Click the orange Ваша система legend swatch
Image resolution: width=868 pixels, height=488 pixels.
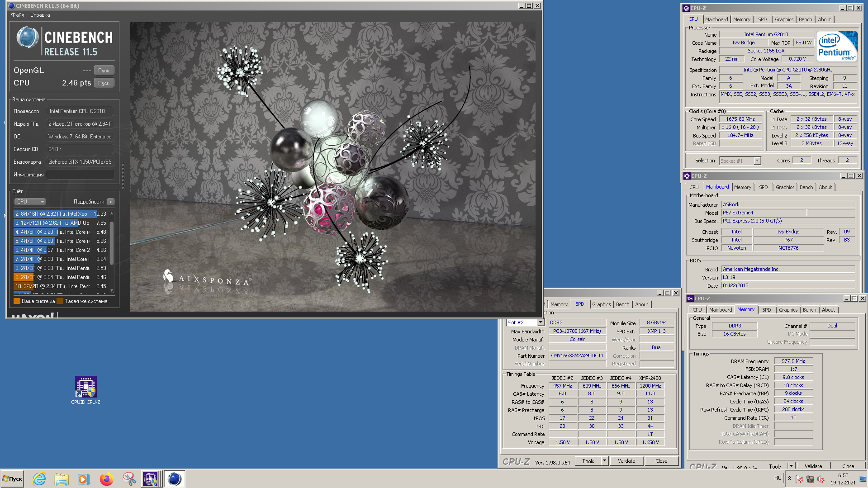[x=17, y=301]
